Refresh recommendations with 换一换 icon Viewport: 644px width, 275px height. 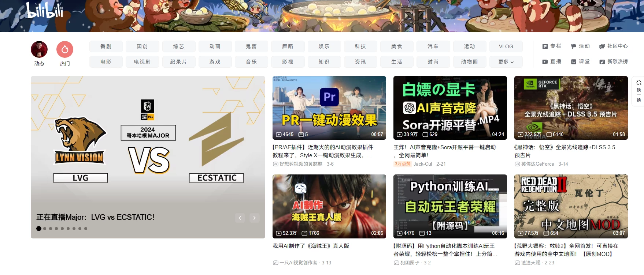(x=639, y=91)
